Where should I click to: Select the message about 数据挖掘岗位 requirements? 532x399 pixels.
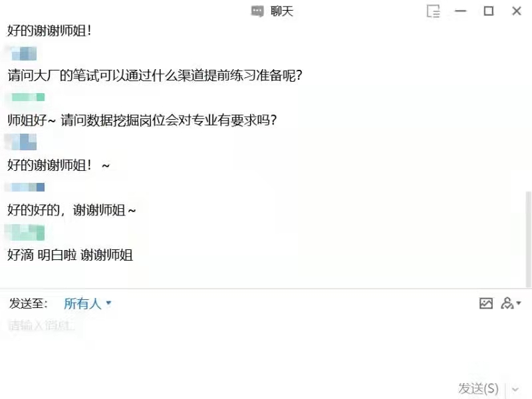point(142,120)
